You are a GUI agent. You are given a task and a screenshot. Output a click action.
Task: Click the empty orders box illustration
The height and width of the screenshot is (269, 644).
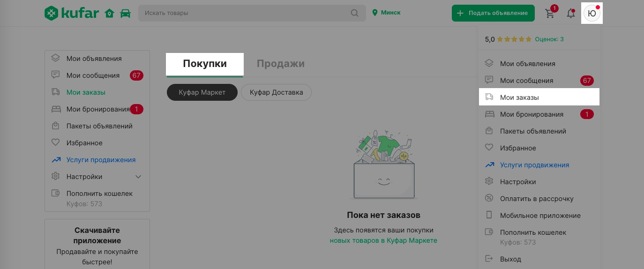384,164
